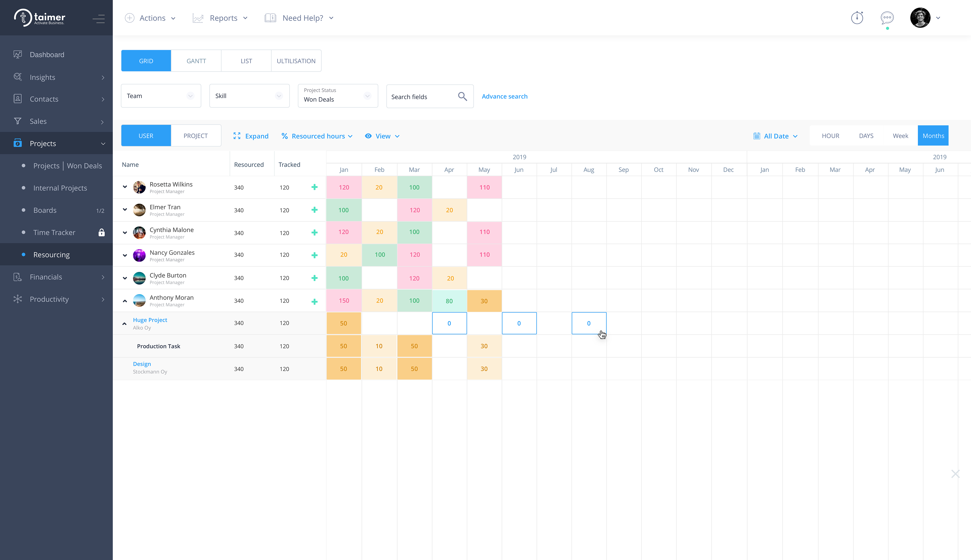The width and height of the screenshot is (971, 560).
Task: Click the Search fields input
Action: pyautogui.click(x=430, y=96)
